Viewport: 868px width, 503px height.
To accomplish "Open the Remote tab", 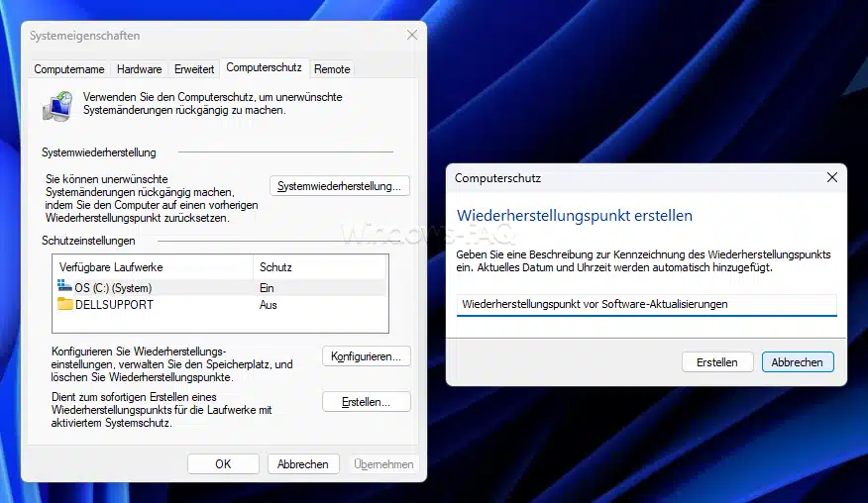I will tap(332, 69).
